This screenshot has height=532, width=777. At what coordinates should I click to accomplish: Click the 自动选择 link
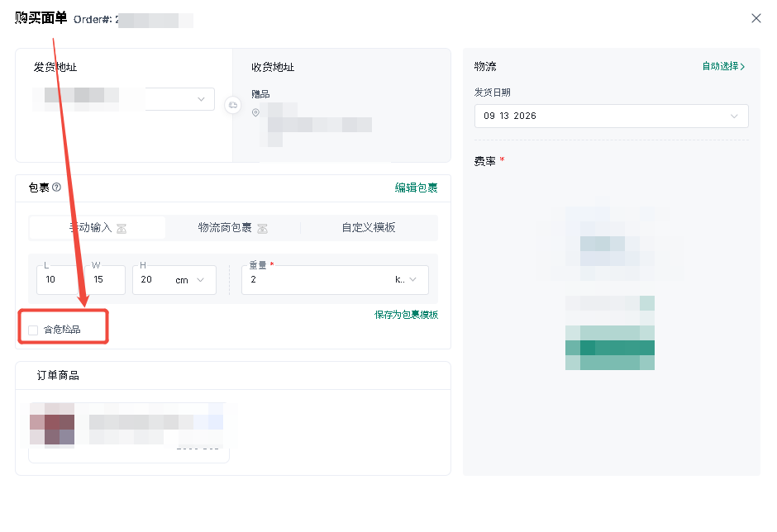click(721, 66)
